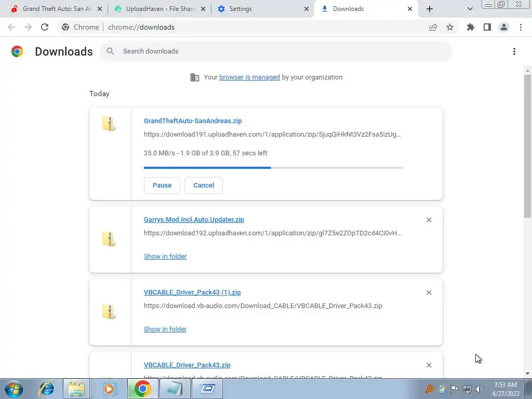Close the UploadHaven tab

203,9
